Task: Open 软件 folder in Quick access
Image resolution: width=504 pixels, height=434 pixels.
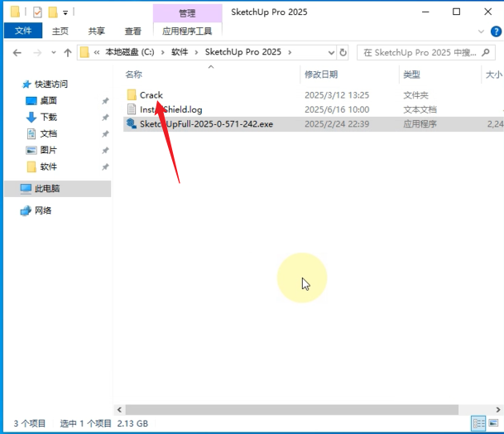Action: tap(49, 166)
